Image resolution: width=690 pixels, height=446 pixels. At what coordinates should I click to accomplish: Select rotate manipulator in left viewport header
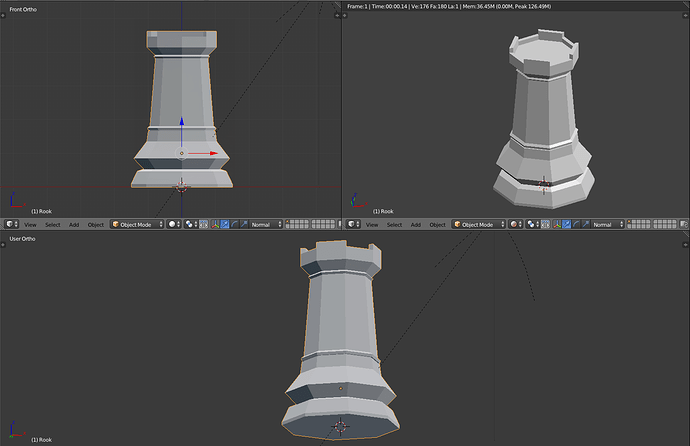(235, 224)
